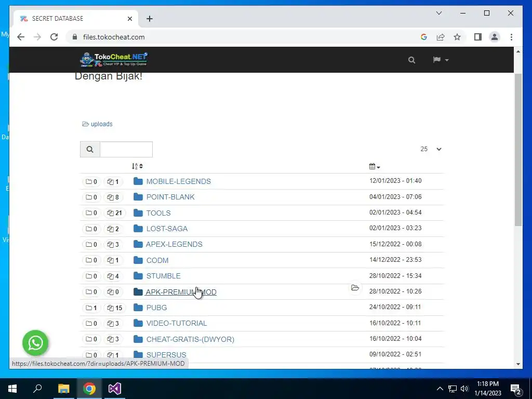Open the LOST-SAGA folder
532x399 pixels.
coord(167,229)
